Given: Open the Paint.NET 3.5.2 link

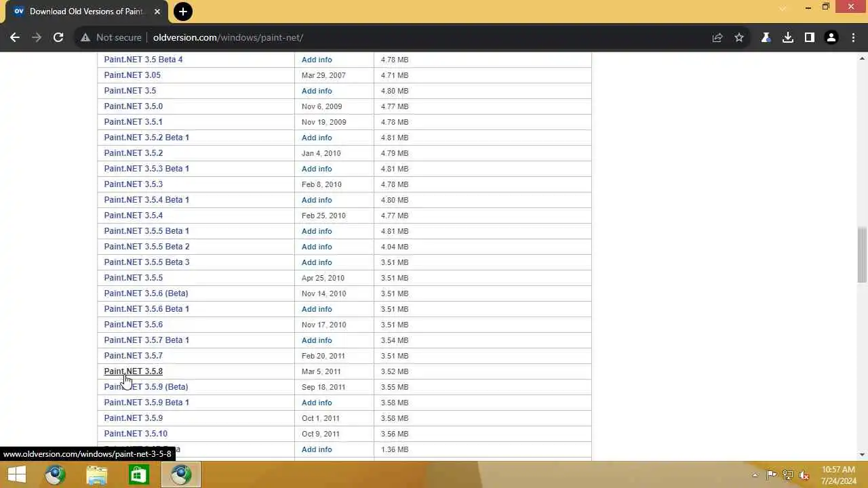Looking at the screenshot, I should pos(133,153).
